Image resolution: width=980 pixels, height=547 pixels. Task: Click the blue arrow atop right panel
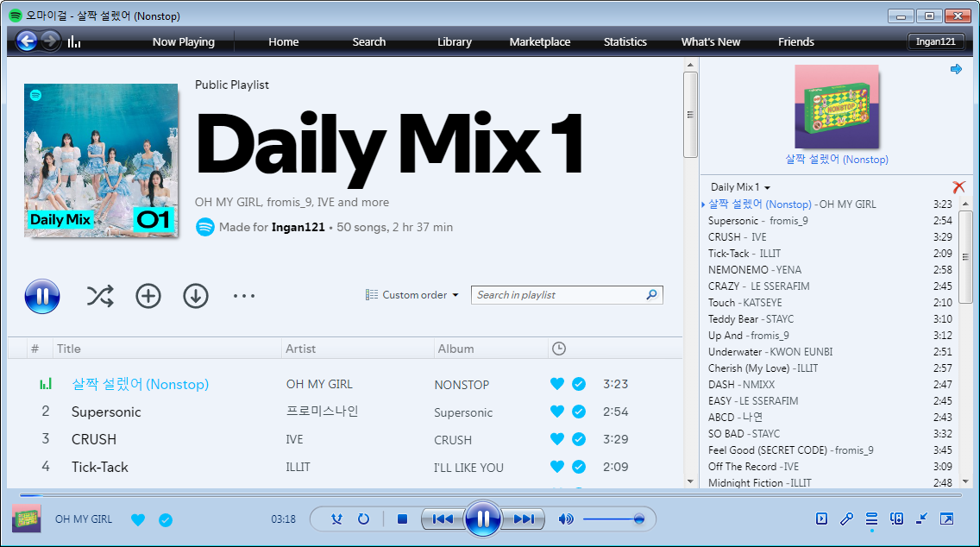pos(956,69)
